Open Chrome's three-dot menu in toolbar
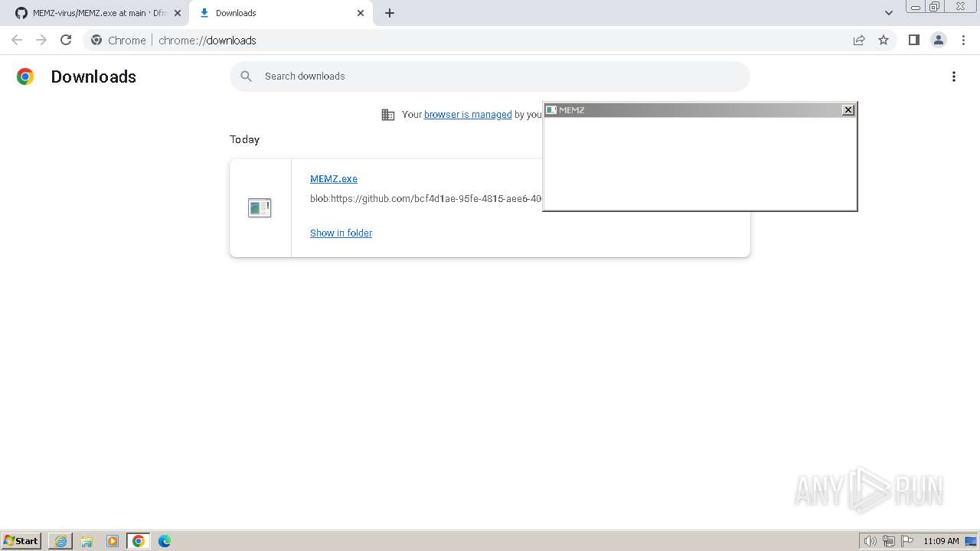Viewport: 980px width, 551px height. 963,40
